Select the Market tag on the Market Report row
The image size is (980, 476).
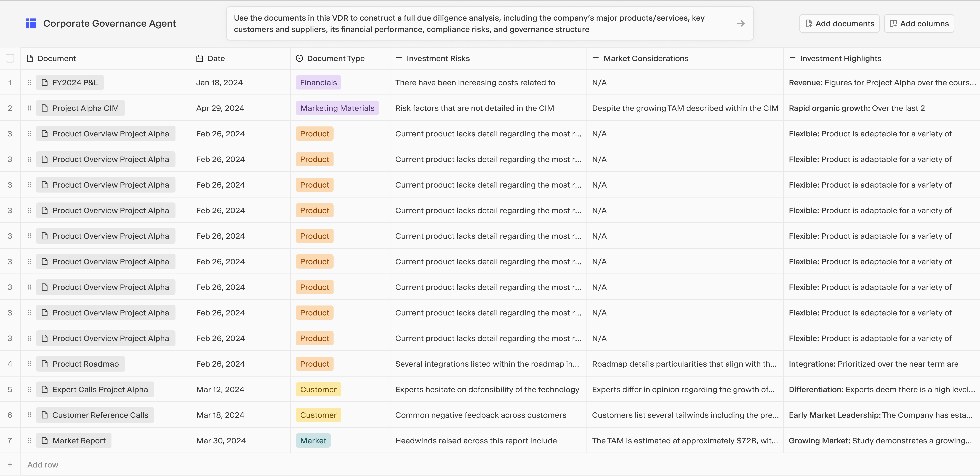pos(313,440)
